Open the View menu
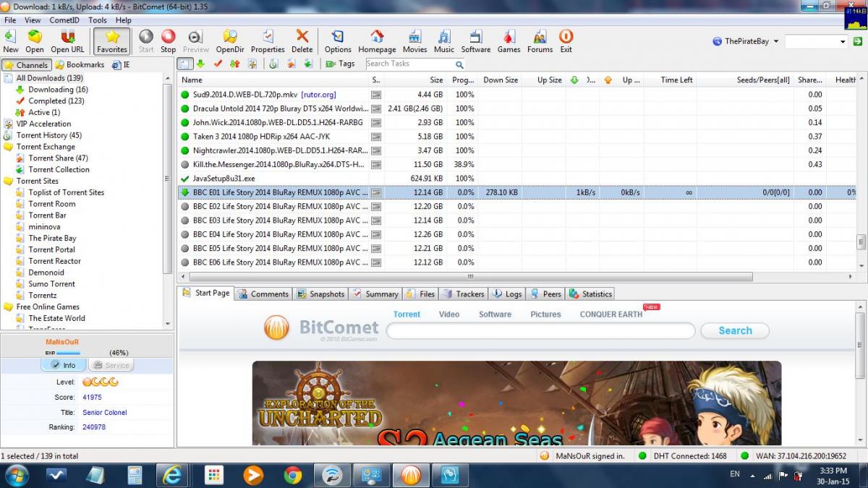Image resolution: width=868 pixels, height=488 pixels. (33, 20)
